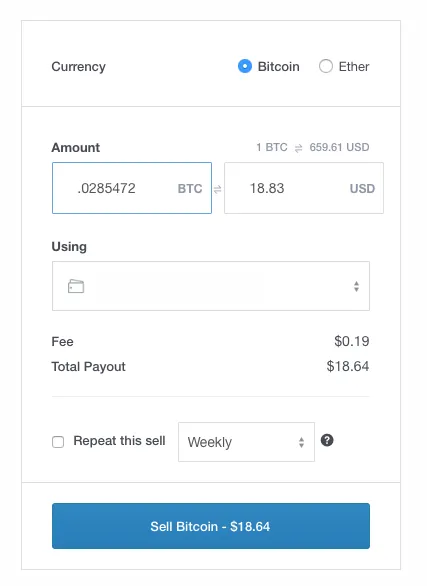This screenshot has height=586, width=427.
Task: Click the Ether currency label
Action: point(354,67)
